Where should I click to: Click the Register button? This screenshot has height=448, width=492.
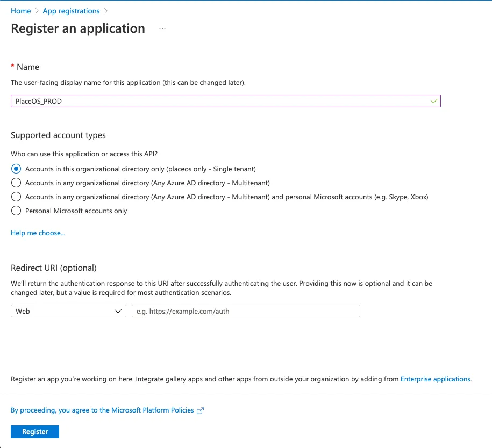34,431
